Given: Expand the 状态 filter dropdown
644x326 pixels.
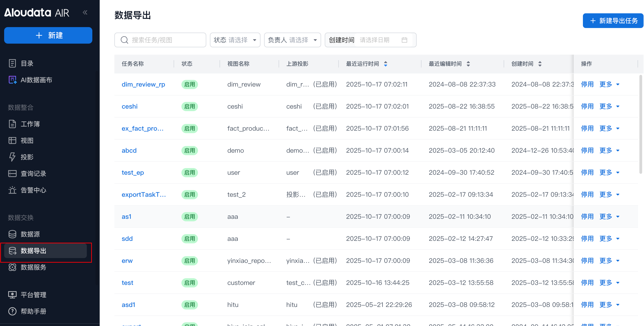Looking at the screenshot, I should [235, 40].
